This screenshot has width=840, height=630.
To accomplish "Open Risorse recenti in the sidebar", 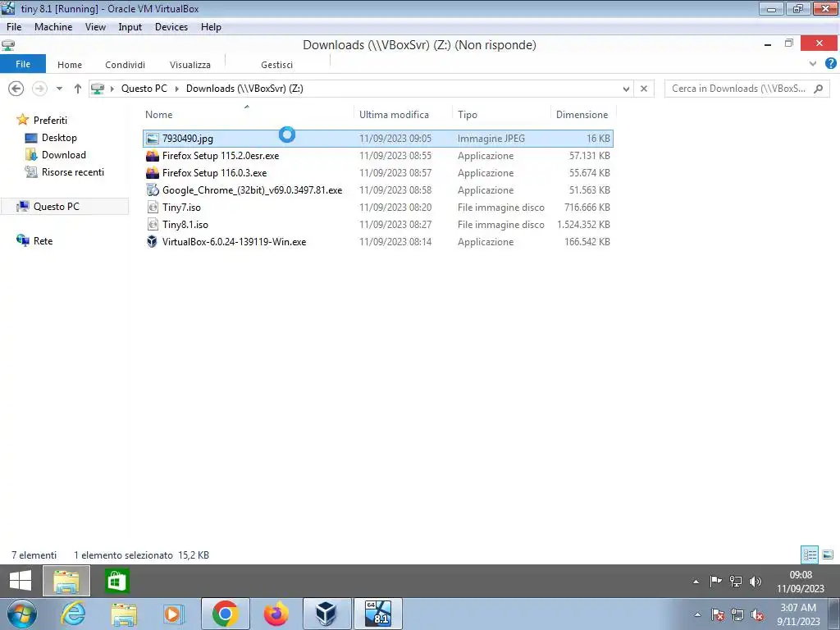I will click(x=73, y=172).
